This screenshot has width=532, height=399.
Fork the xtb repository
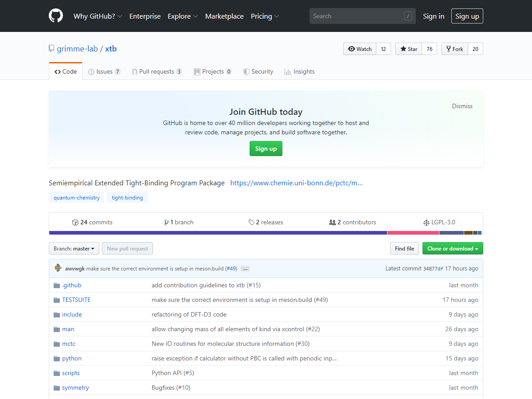(454, 49)
